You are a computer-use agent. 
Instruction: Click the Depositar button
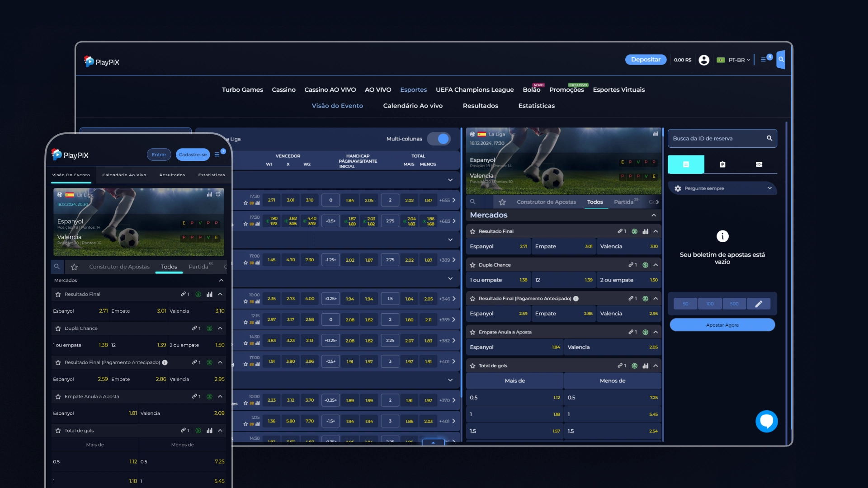coord(646,60)
